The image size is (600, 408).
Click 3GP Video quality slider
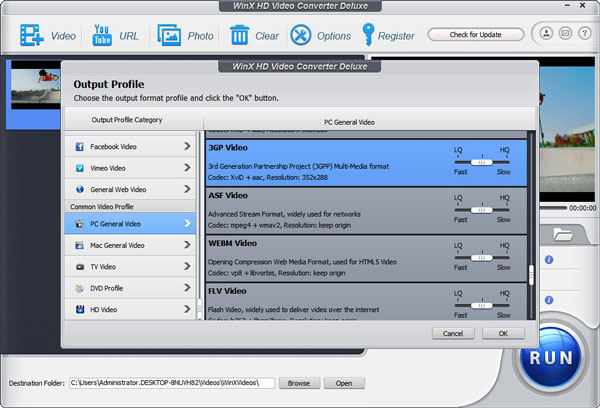coord(482,162)
